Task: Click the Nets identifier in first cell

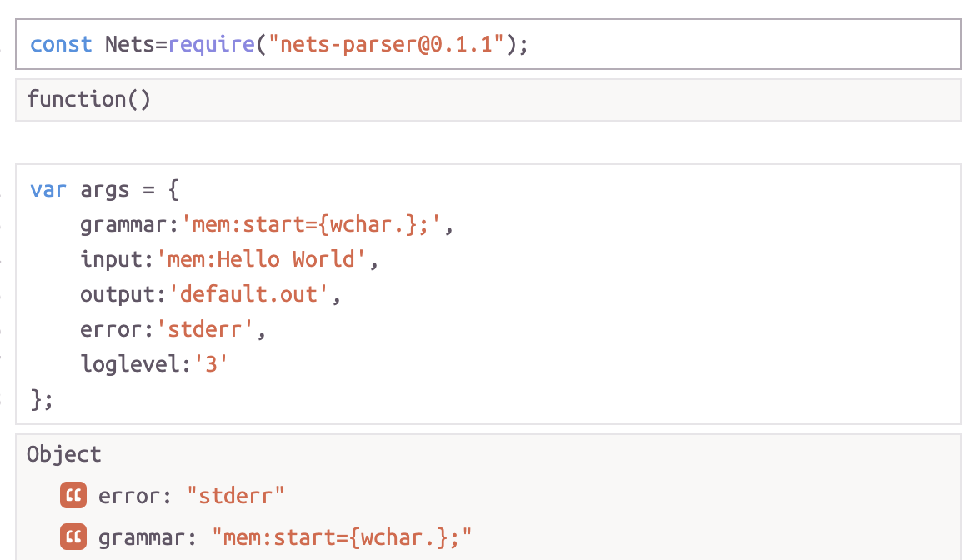Action: (x=129, y=44)
